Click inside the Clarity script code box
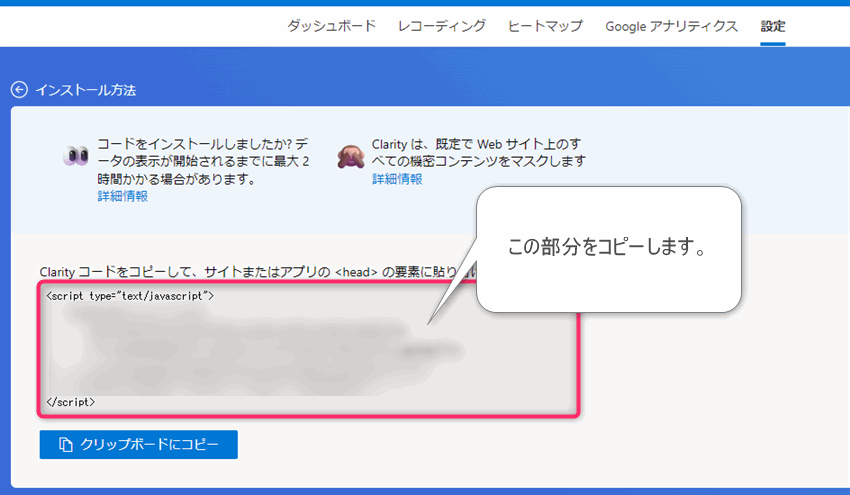850x495 pixels. (x=308, y=349)
